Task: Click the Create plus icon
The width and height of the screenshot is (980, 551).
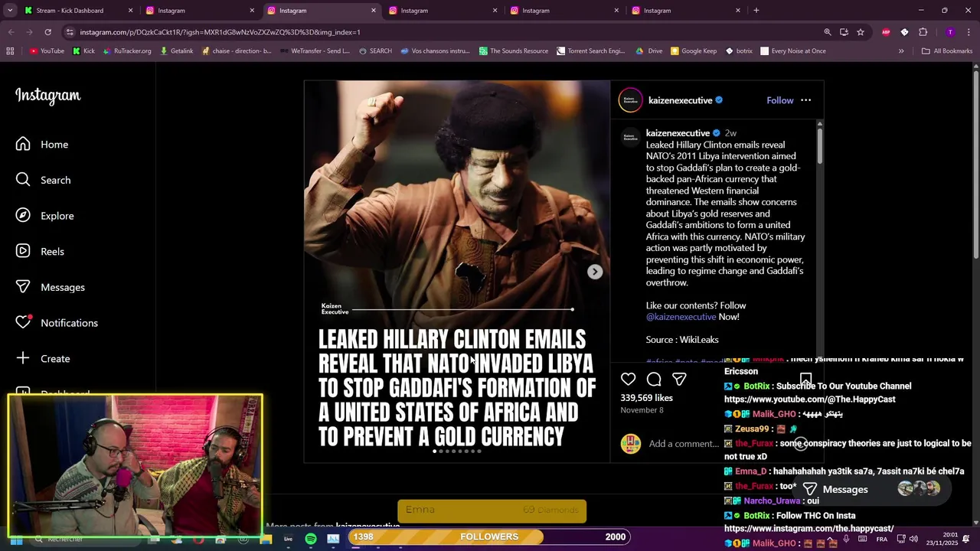Action: 23,358
